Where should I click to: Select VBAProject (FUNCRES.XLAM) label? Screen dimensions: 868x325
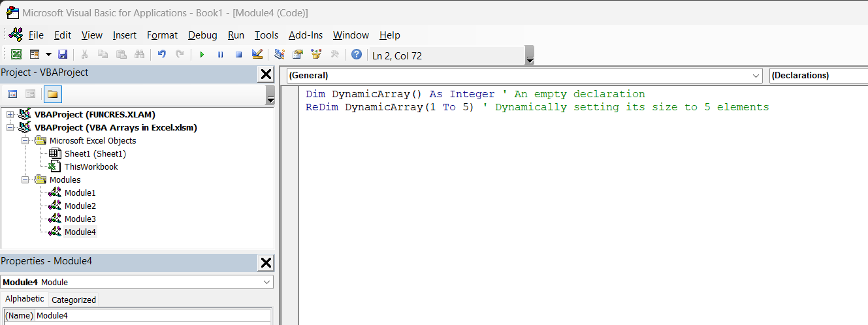pos(95,115)
